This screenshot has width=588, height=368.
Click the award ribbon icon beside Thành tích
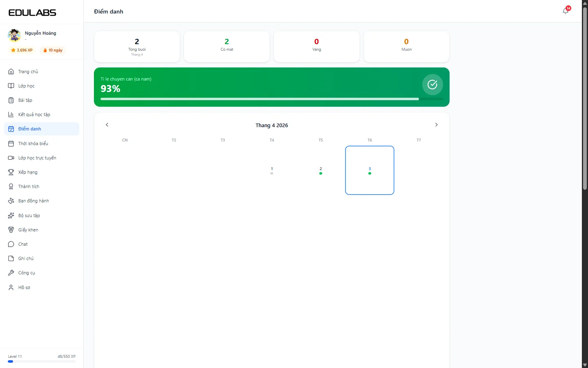(11, 186)
